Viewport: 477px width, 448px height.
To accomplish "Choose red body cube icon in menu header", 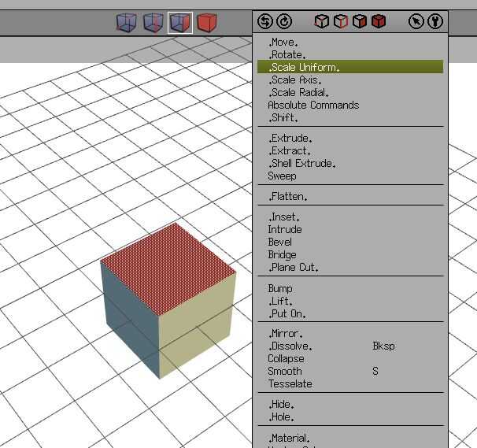I will click(379, 21).
